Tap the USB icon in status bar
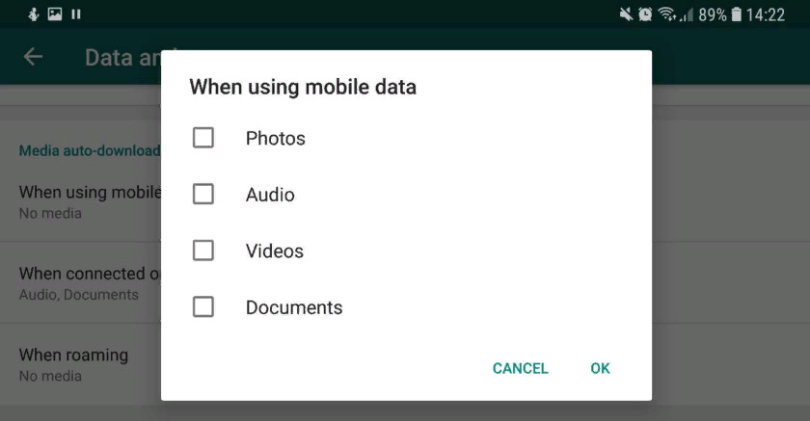This screenshot has width=810, height=421. [x=33, y=14]
